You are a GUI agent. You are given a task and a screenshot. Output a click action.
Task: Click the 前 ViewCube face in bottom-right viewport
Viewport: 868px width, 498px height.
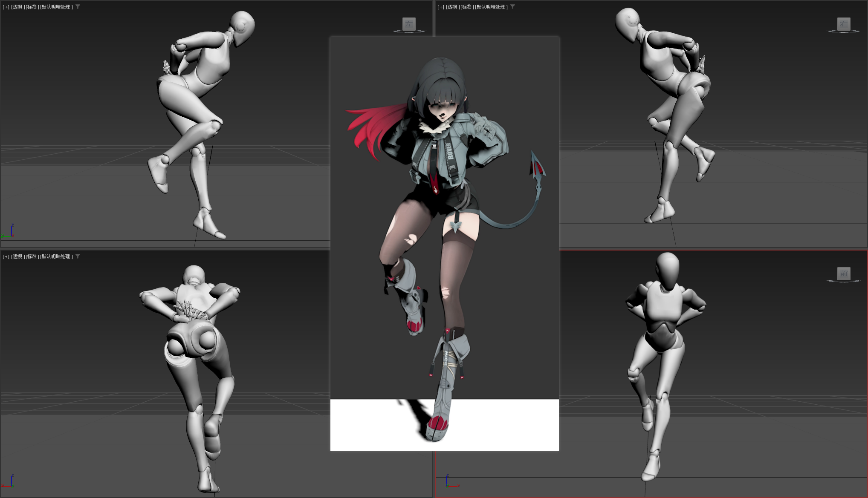(x=844, y=273)
